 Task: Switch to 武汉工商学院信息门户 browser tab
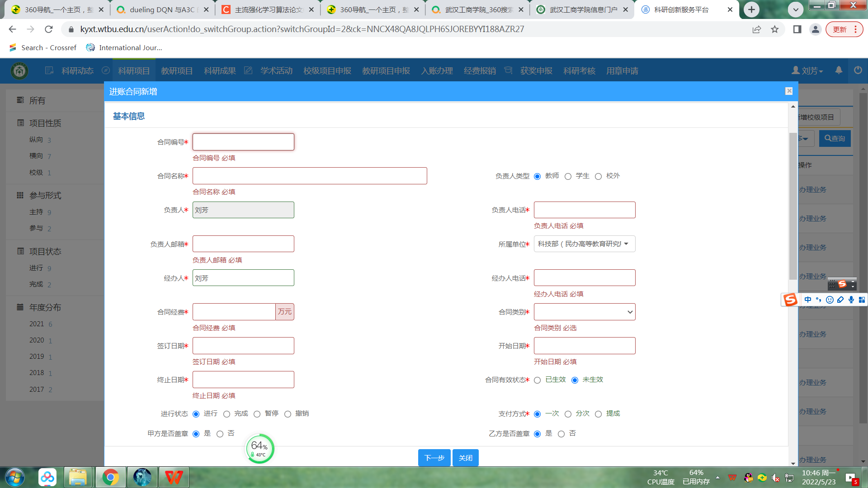[x=582, y=9]
